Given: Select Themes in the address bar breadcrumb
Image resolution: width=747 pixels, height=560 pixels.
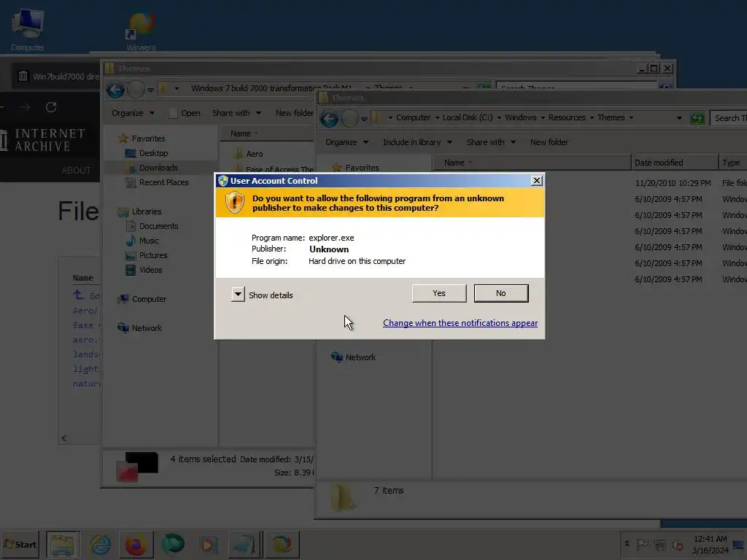Looking at the screenshot, I should coord(611,117).
